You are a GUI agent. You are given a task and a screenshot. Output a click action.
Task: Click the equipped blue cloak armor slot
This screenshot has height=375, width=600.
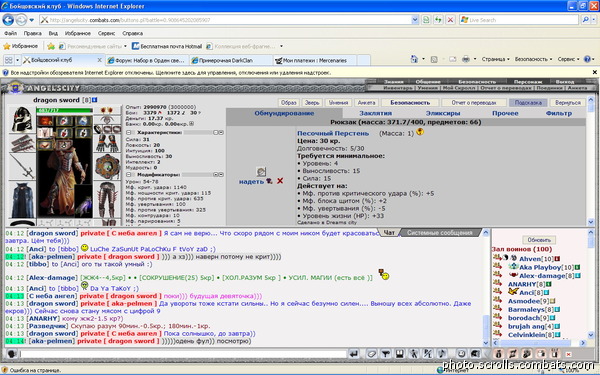click(x=22, y=200)
